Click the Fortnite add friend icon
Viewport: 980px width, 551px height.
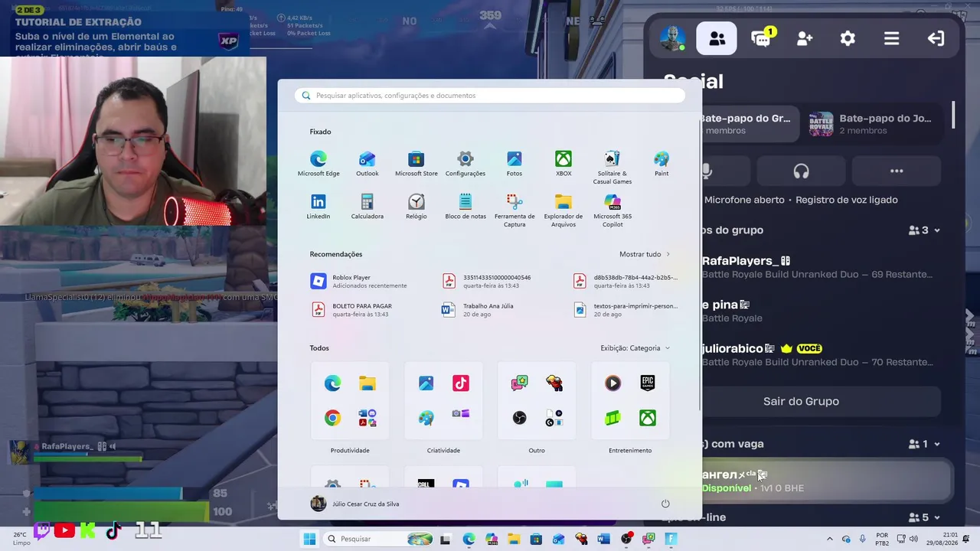[x=805, y=38]
